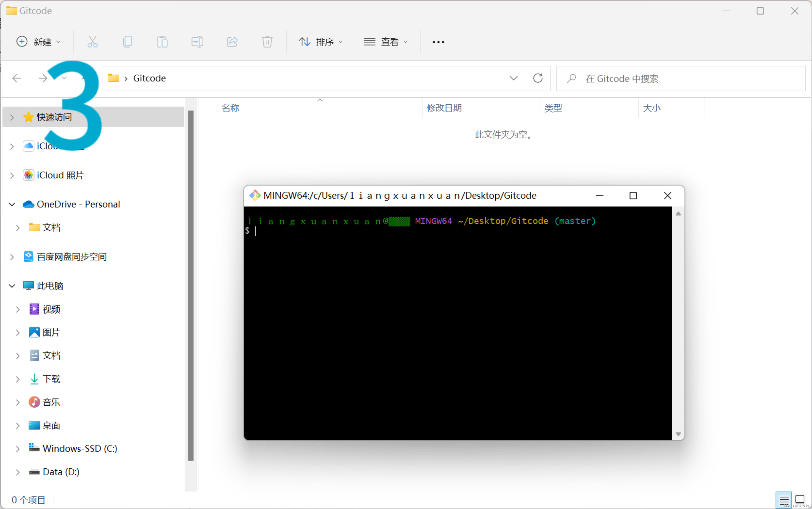This screenshot has width=812, height=509.
Task: Expand the Windows-SSD (C:) drive node
Action: pos(17,449)
